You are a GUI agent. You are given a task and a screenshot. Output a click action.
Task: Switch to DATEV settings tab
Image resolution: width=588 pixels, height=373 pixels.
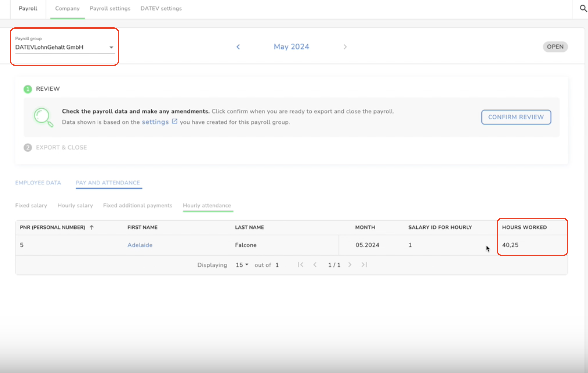[x=161, y=9]
